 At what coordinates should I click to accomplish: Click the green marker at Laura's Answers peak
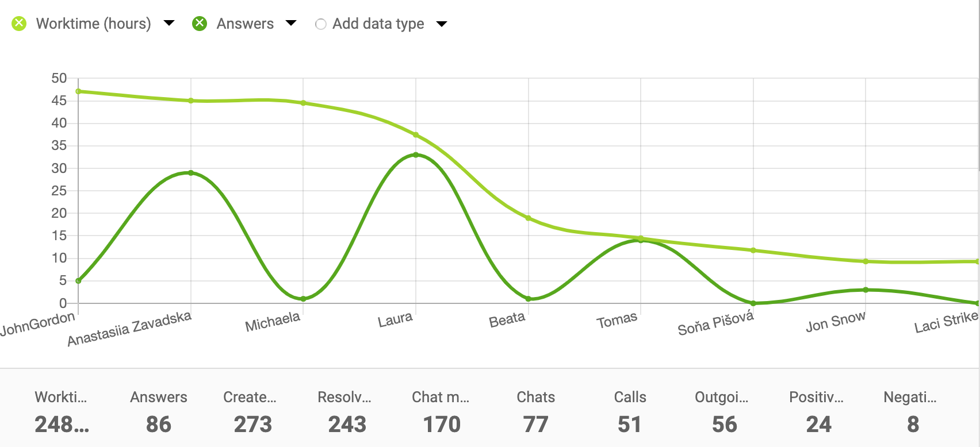coord(415,155)
